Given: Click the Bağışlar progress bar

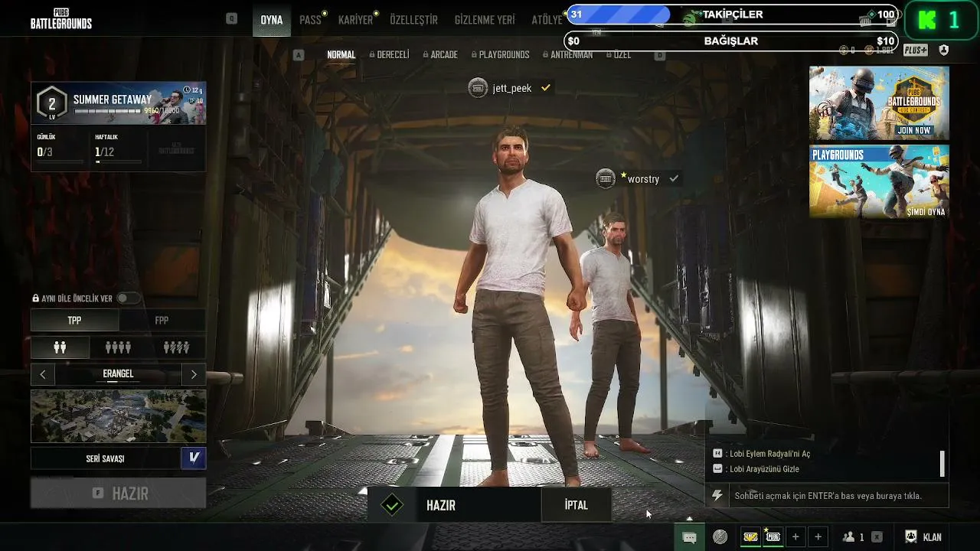Looking at the screenshot, I should 731,41.
